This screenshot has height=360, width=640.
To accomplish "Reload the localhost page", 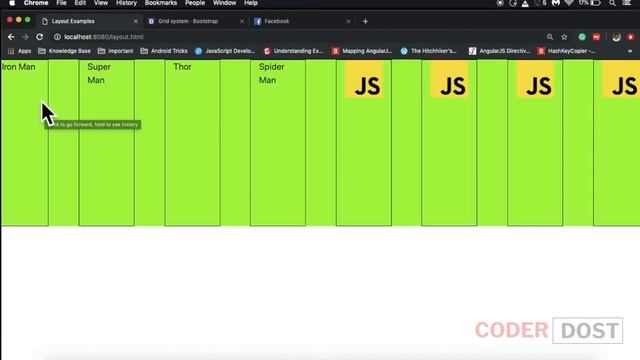I will pos(40,37).
